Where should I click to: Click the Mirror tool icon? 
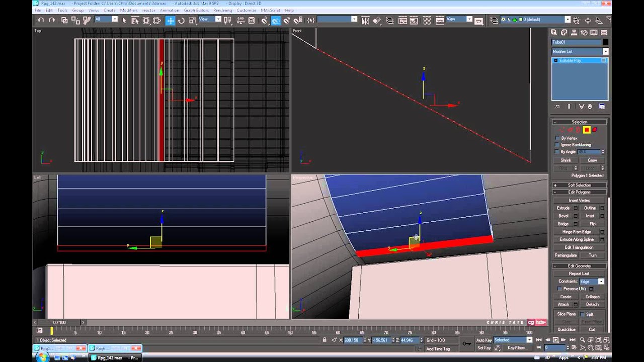(366, 20)
